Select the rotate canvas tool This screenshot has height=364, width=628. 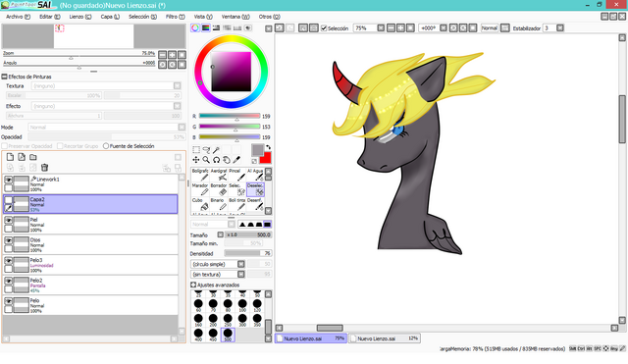(x=216, y=160)
